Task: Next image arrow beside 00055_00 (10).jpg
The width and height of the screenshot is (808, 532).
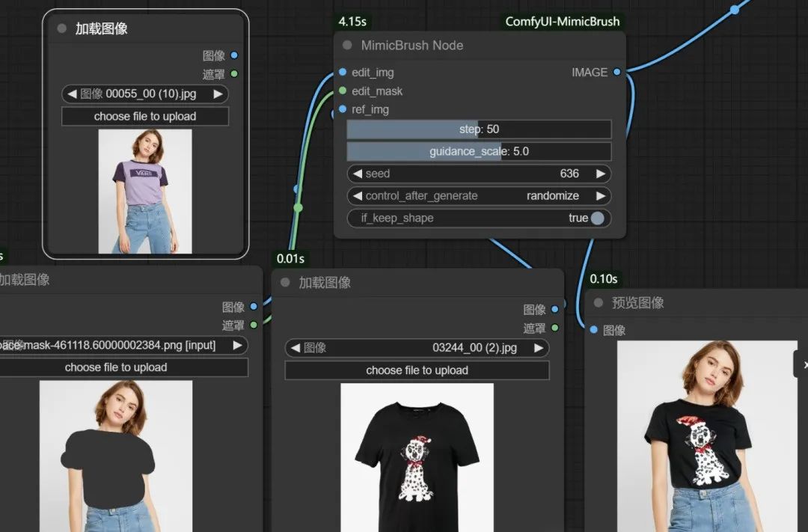Action: coord(218,94)
